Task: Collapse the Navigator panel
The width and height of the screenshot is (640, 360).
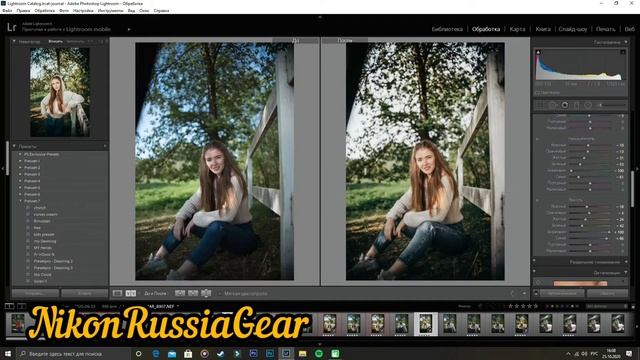Action: (x=14, y=41)
